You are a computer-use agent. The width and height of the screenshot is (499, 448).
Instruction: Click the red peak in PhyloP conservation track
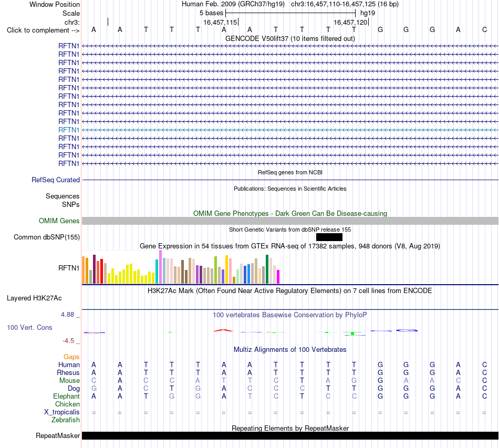(x=223, y=330)
